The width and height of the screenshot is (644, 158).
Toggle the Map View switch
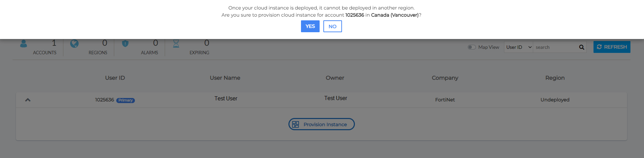[x=471, y=47]
